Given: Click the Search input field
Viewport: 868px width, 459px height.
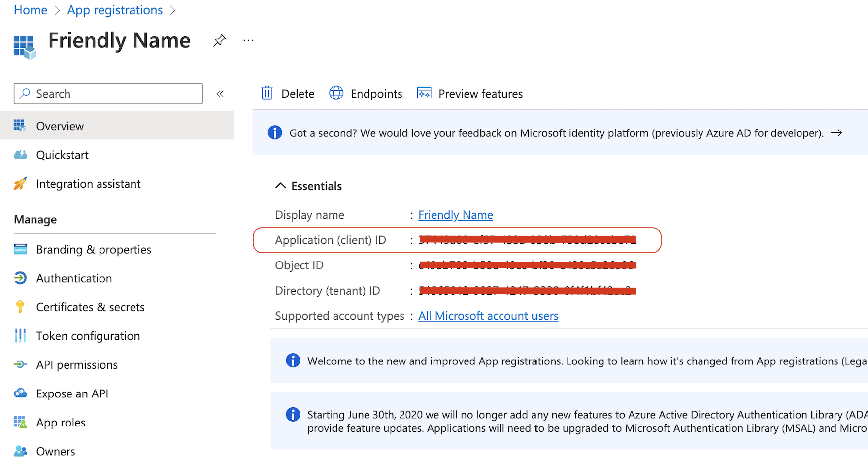Looking at the screenshot, I should 108,94.
